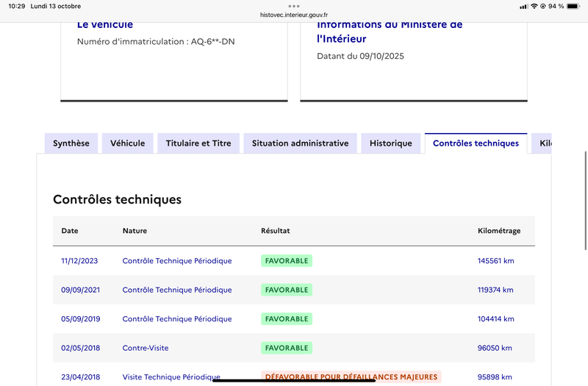Click the FAVORABLE badge in the 05/09/2019 row
Viewport: 588px width, 386px height.
(x=287, y=319)
